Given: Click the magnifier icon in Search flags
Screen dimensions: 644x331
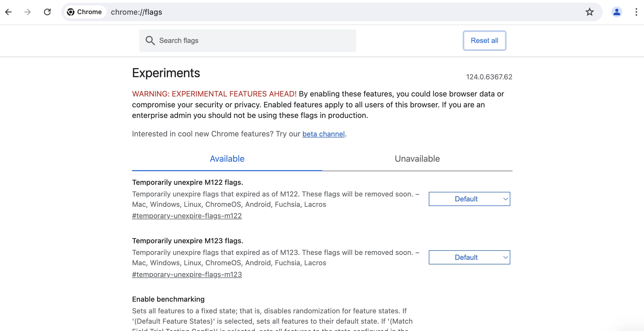Looking at the screenshot, I should pos(150,40).
